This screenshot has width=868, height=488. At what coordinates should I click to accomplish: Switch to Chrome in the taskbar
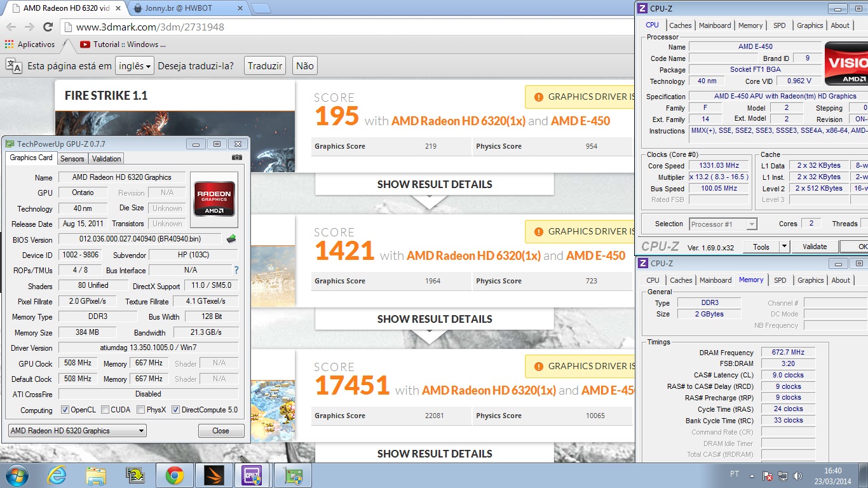coord(175,475)
